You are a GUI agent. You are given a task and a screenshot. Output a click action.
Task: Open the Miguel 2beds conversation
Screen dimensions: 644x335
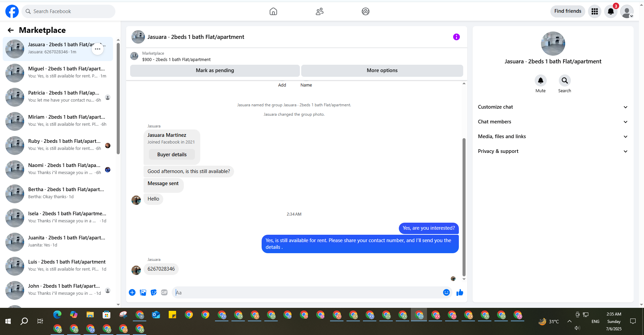(58, 73)
